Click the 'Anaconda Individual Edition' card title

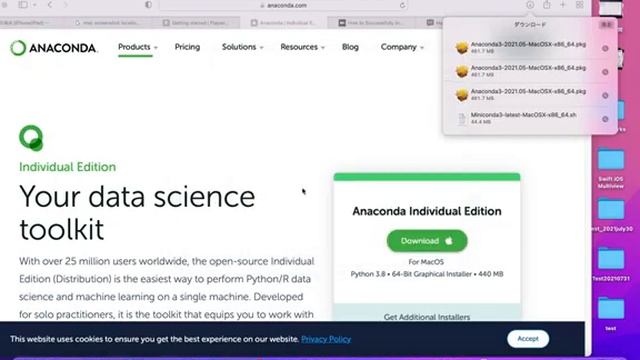[427, 211]
